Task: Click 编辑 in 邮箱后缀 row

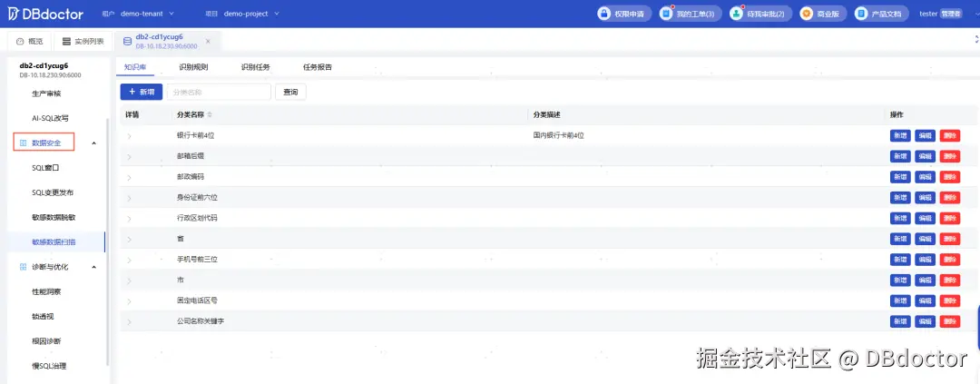Action: click(925, 156)
